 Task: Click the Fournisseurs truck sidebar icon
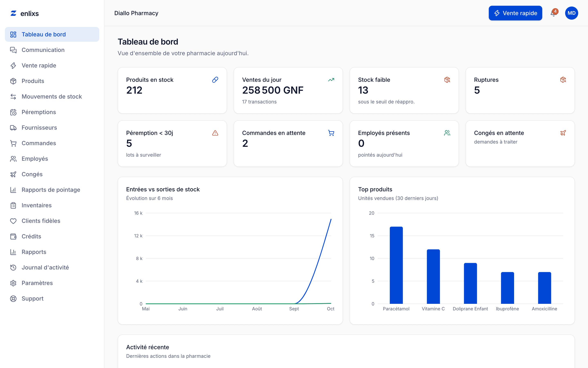(x=13, y=128)
